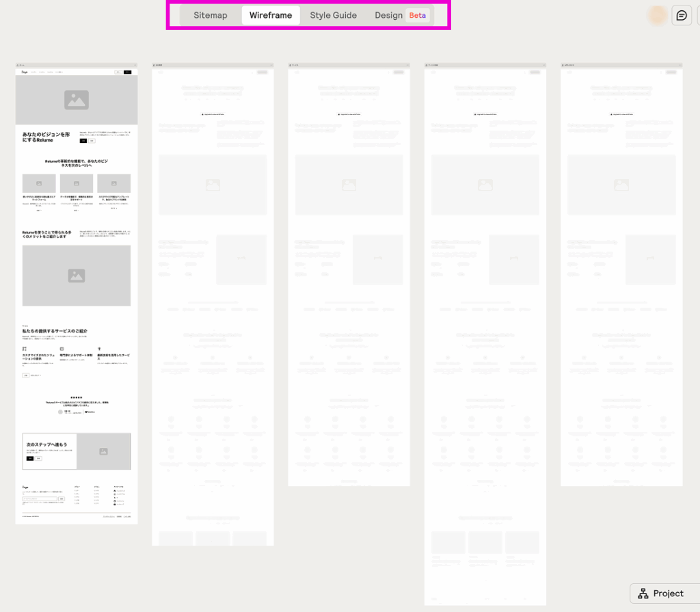
Task: Click the footer email input field
Action: click(39, 499)
